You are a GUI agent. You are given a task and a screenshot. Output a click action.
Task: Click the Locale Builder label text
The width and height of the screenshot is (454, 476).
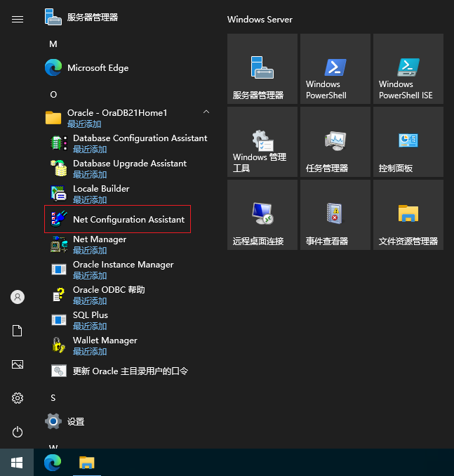pyautogui.click(x=101, y=189)
